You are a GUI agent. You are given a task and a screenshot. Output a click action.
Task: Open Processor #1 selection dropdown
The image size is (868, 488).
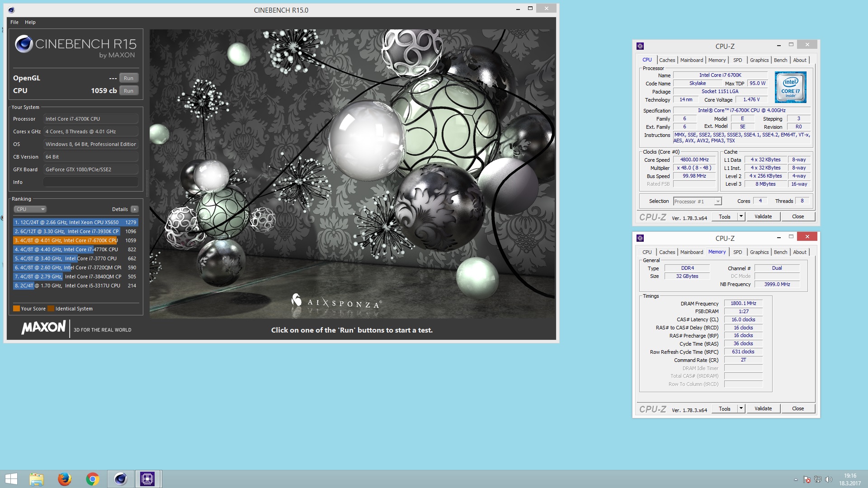(697, 202)
